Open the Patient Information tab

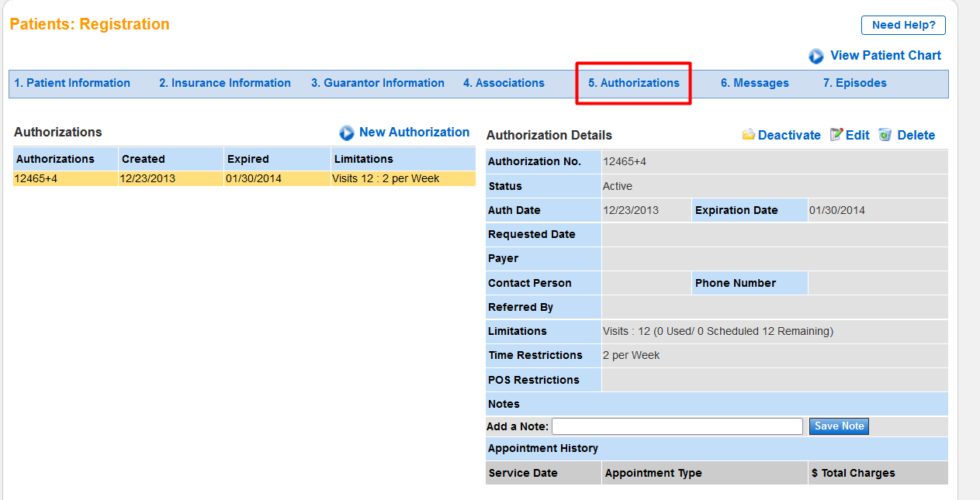(x=72, y=83)
